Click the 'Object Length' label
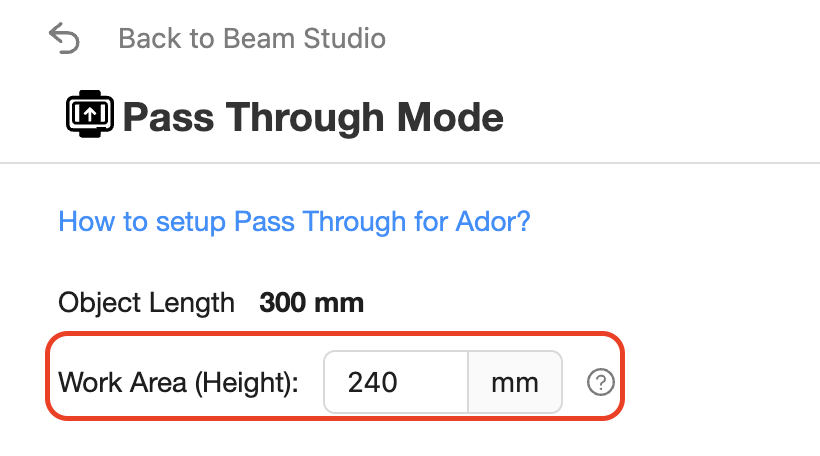The image size is (820, 456). (x=146, y=303)
